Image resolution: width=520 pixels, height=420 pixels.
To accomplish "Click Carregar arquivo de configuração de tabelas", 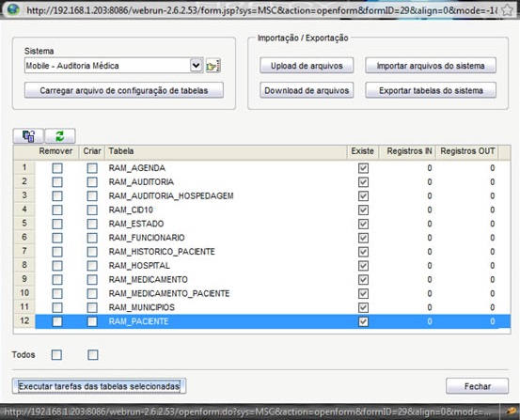I will [124, 90].
